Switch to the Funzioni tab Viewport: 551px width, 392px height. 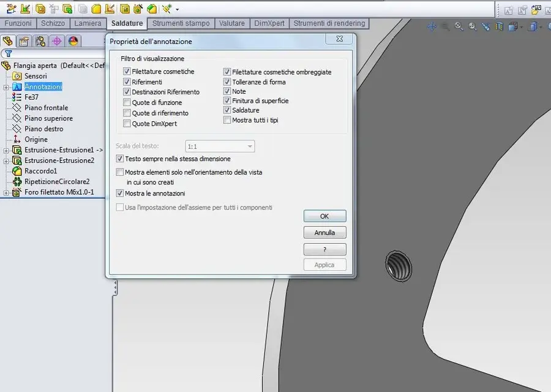click(18, 23)
